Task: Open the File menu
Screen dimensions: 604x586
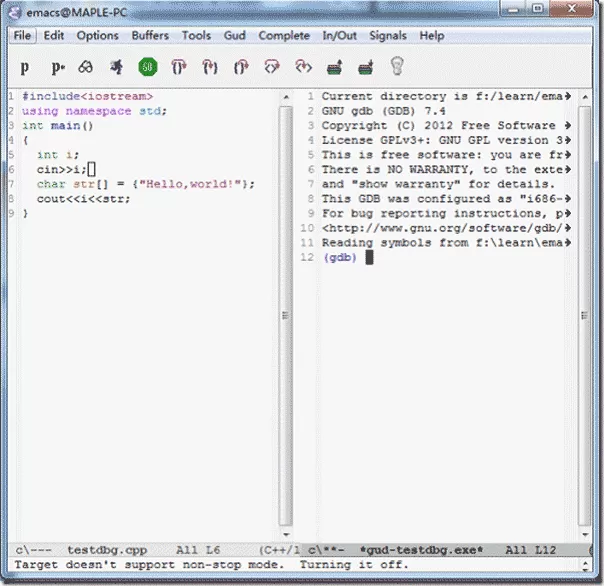Action: [x=22, y=35]
